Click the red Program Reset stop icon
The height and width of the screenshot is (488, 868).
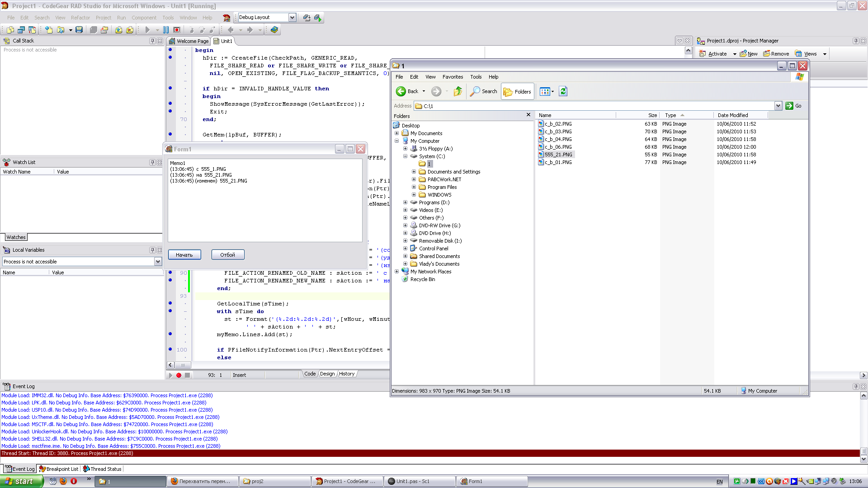pyautogui.click(x=177, y=30)
